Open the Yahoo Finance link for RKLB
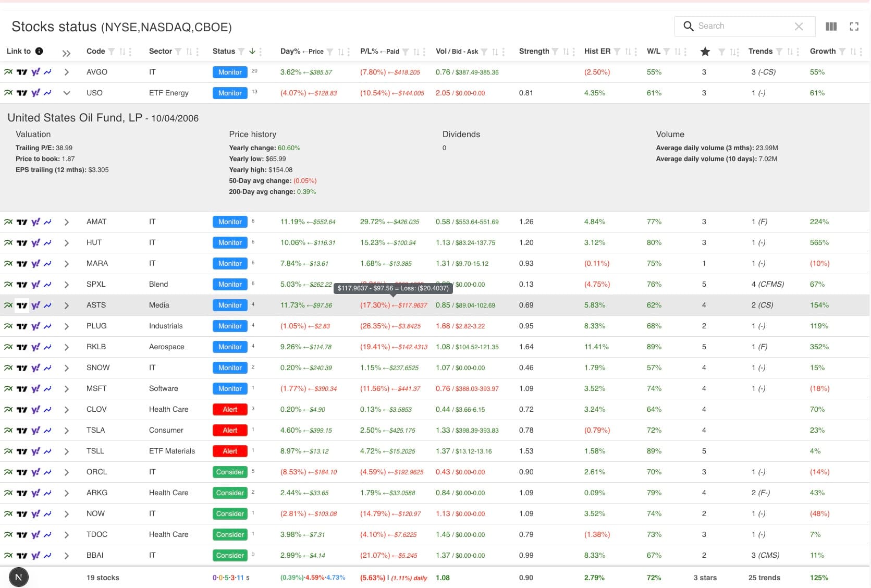This screenshot has width=871, height=588. click(35, 347)
